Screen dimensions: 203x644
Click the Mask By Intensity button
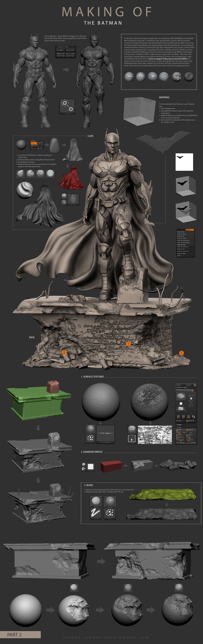click(186, 247)
